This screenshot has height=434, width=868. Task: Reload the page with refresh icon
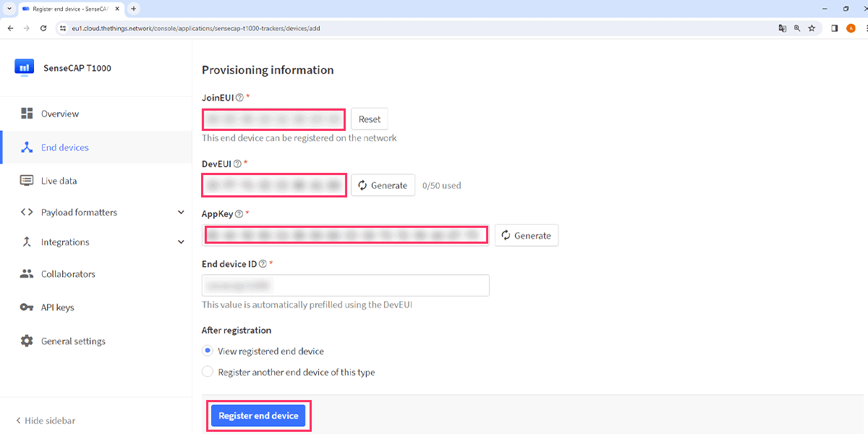click(x=43, y=28)
